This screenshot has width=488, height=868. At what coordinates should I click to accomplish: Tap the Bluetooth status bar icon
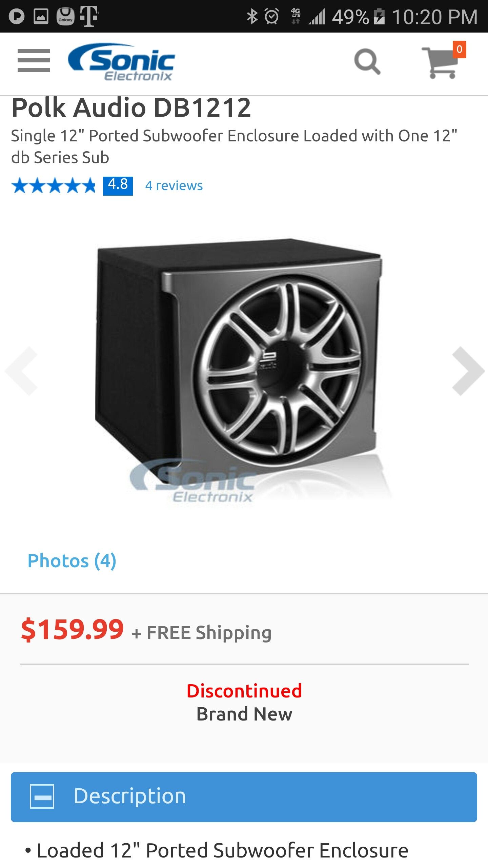tap(252, 16)
